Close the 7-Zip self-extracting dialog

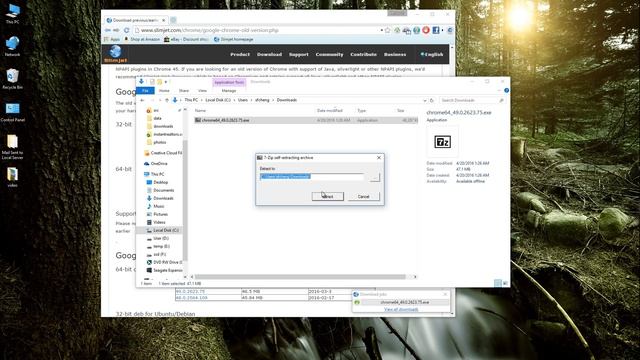coord(379,157)
